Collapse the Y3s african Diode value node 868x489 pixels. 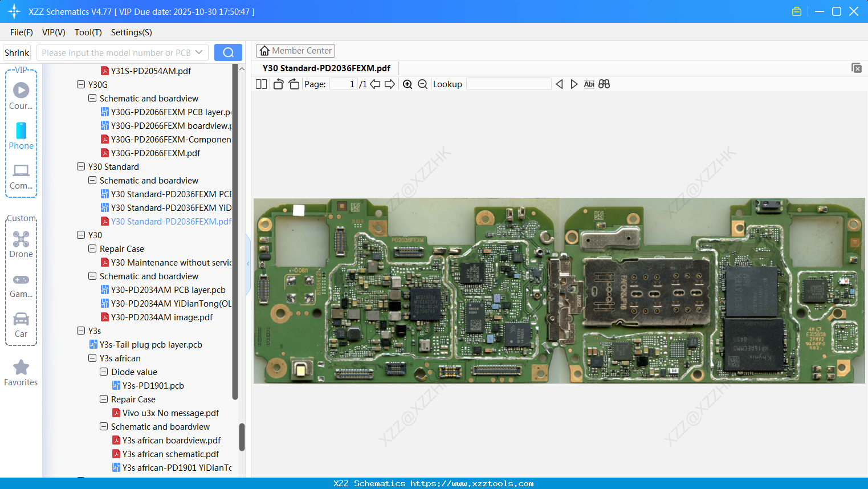[104, 372]
